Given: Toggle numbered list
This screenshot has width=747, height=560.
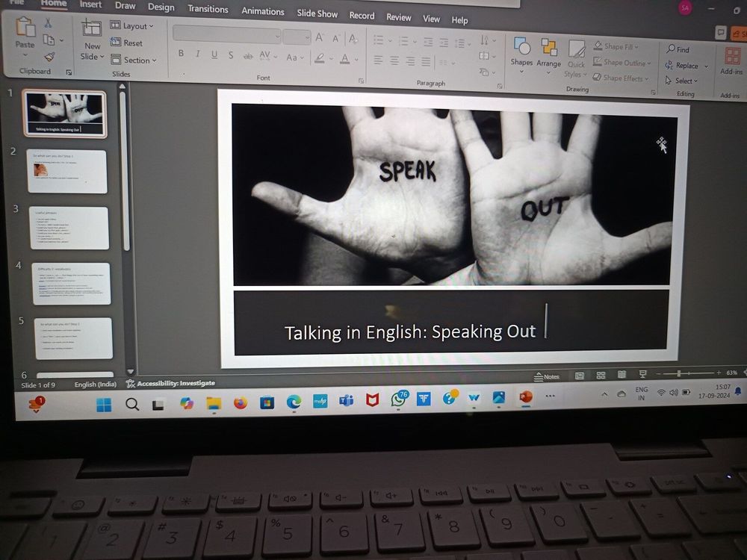Looking at the screenshot, I should point(403,41).
